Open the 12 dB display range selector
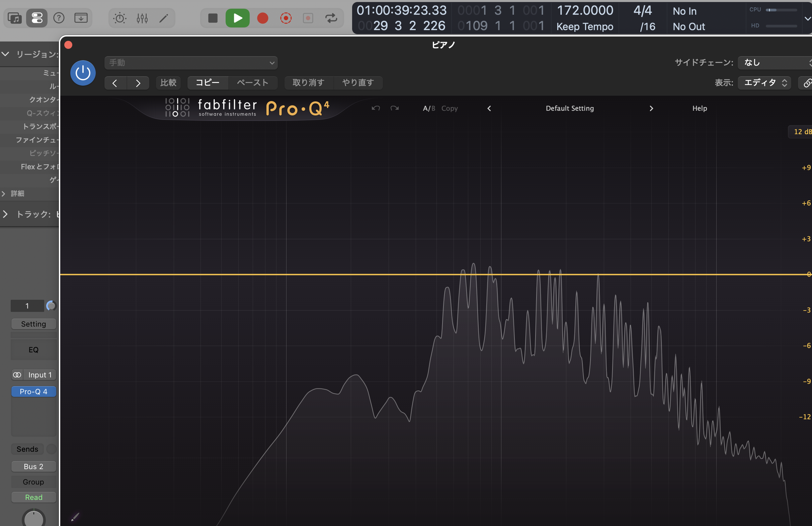Screen dimensions: 812x526 pos(800,132)
